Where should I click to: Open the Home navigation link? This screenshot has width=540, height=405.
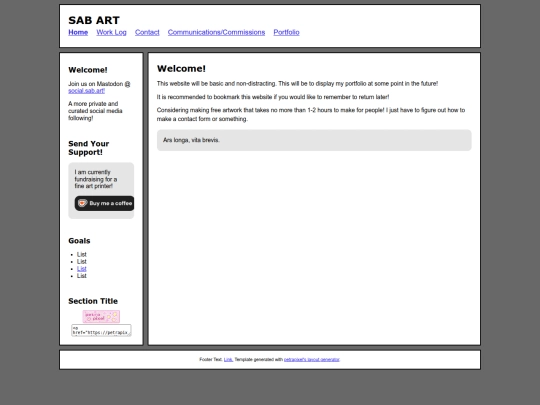pos(78,32)
